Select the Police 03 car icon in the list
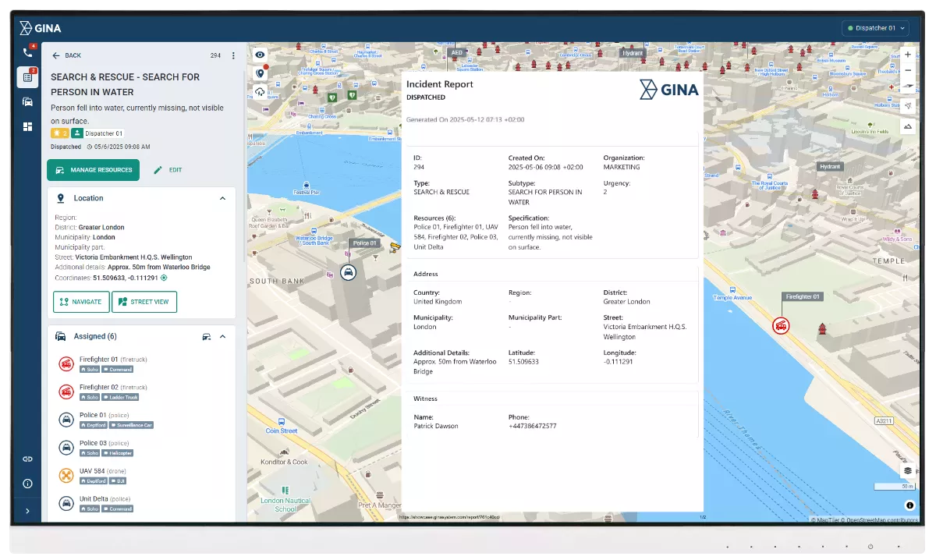 click(66, 448)
